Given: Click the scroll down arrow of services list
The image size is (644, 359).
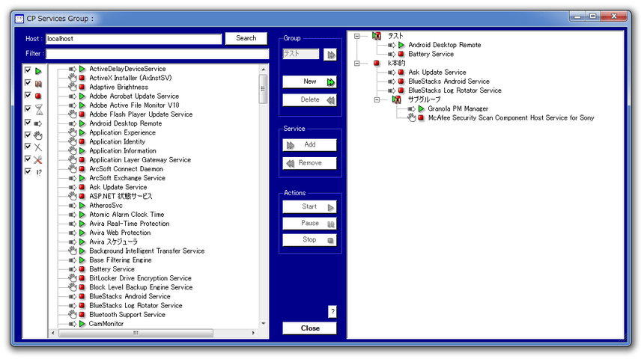Looking at the screenshot, I should click(264, 324).
